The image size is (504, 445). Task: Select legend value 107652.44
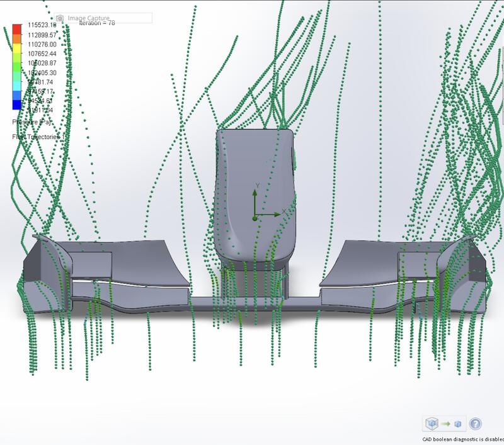pyautogui.click(x=42, y=54)
